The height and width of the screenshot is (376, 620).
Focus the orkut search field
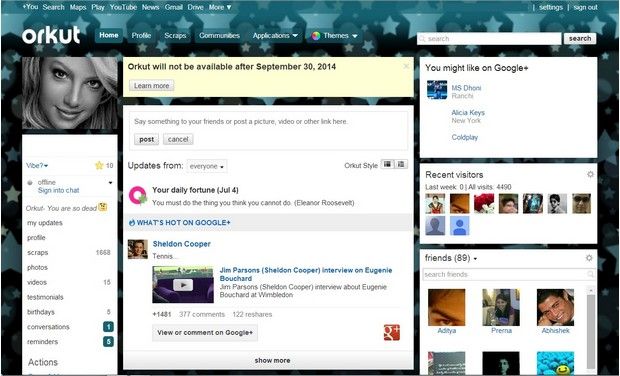coord(489,38)
